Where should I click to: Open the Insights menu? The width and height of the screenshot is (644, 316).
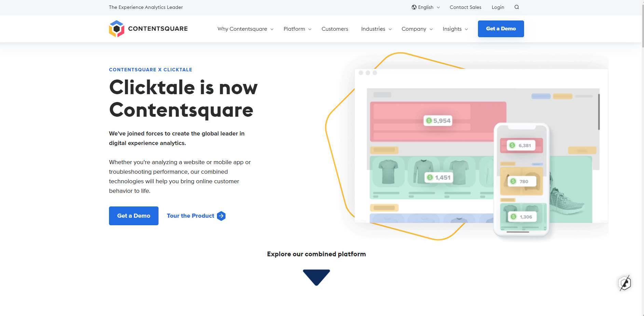coord(452,29)
